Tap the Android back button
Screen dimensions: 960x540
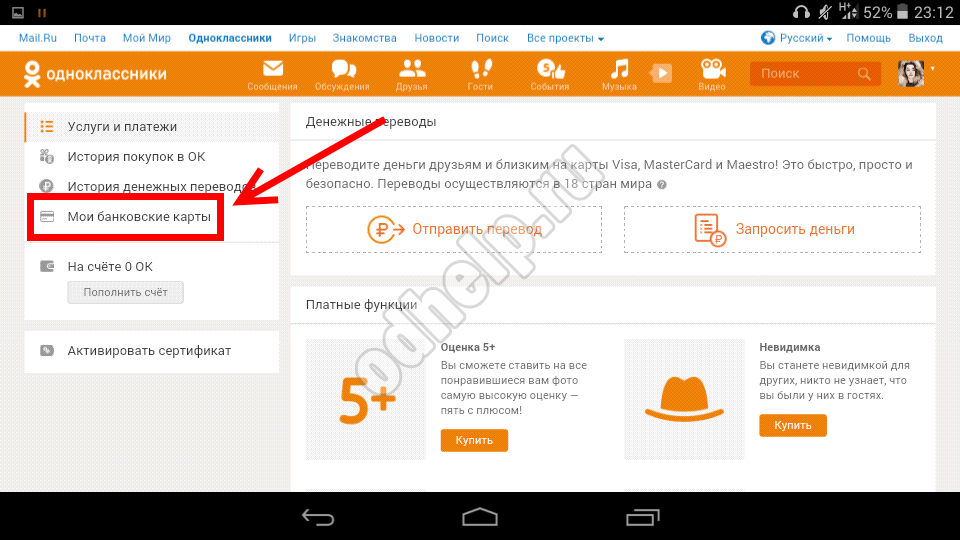(x=318, y=517)
